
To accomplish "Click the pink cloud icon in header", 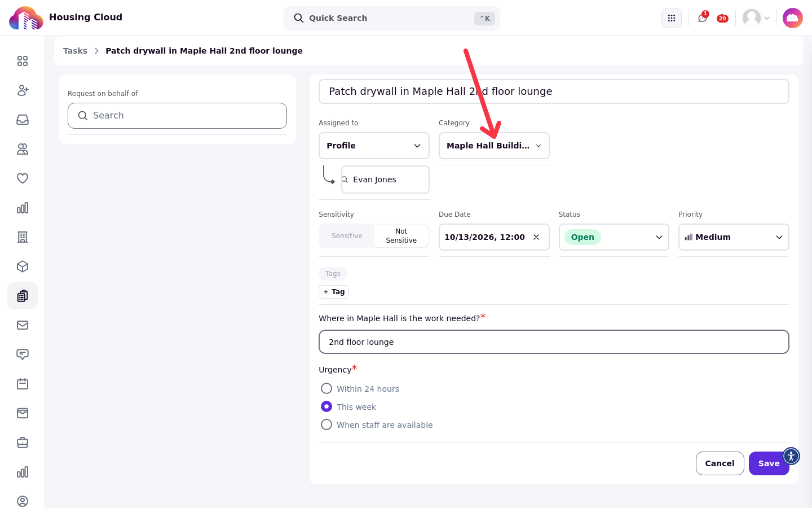I will point(793,18).
